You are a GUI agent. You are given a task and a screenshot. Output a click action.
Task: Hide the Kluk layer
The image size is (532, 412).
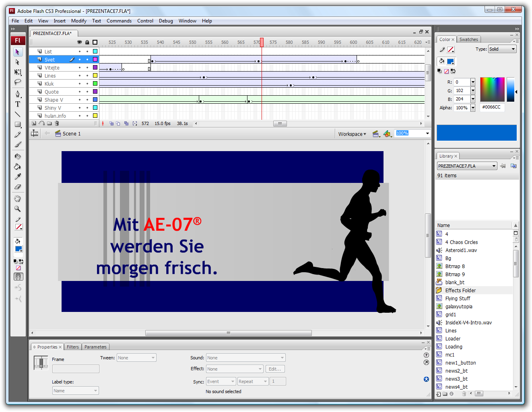80,83
